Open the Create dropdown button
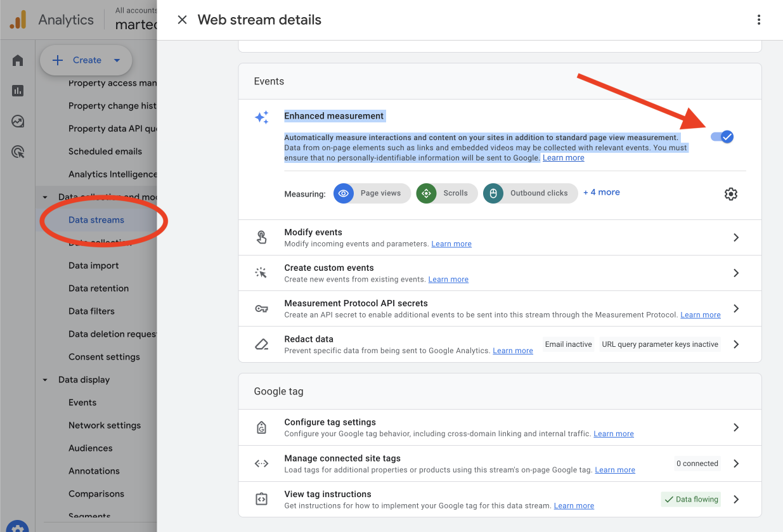This screenshot has width=783, height=532. [86, 60]
